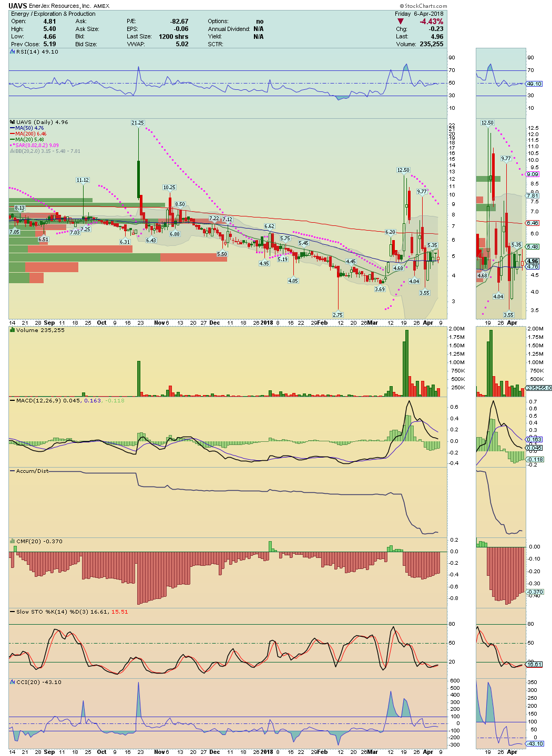Click the 3.69 price low label
552x756 pixels.
click(380, 289)
